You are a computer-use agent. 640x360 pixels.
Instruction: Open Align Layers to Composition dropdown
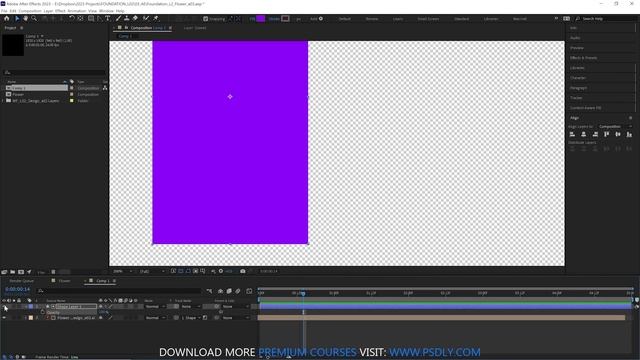click(615, 127)
